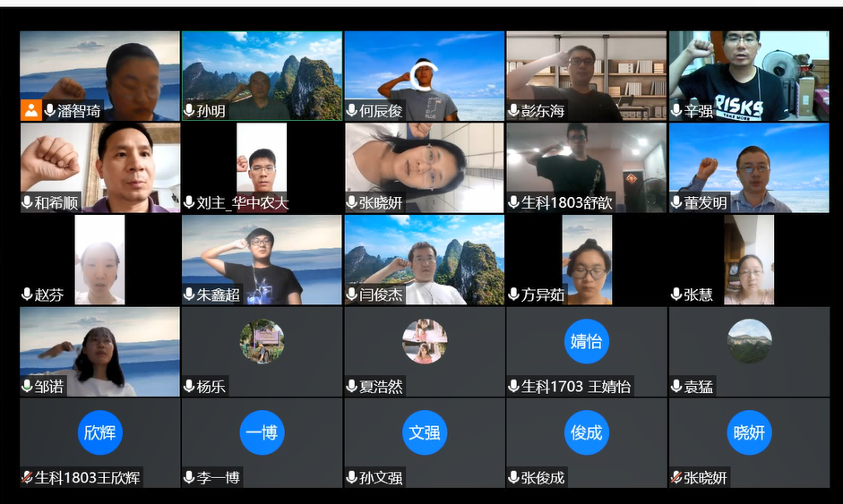Image resolution: width=843 pixels, height=504 pixels.
Task: Click 杨乐's profile photo avatar
Action: click(x=262, y=341)
